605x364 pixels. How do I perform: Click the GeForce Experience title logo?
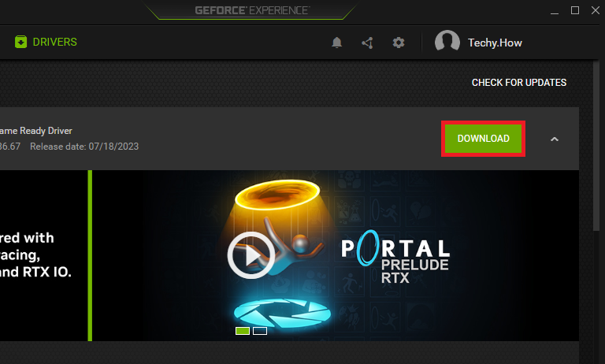[x=252, y=10]
